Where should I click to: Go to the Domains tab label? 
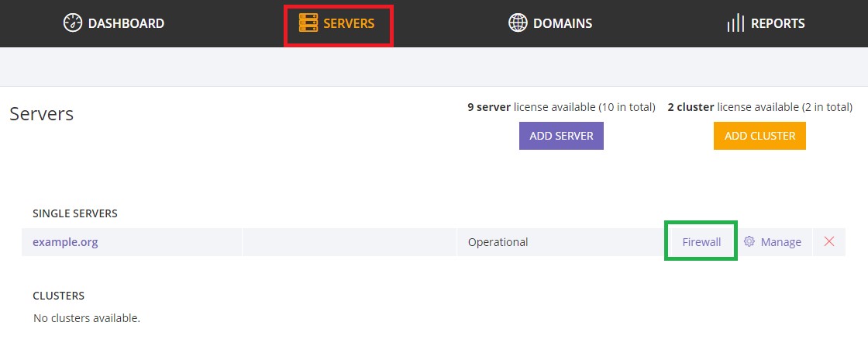pyautogui.click(x=562, y=23)
